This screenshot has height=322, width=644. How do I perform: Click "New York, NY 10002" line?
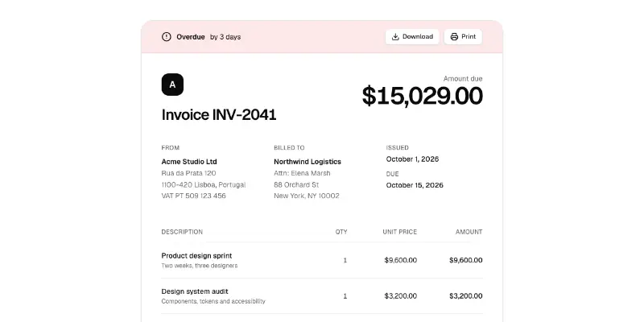(x=307, y=196)
